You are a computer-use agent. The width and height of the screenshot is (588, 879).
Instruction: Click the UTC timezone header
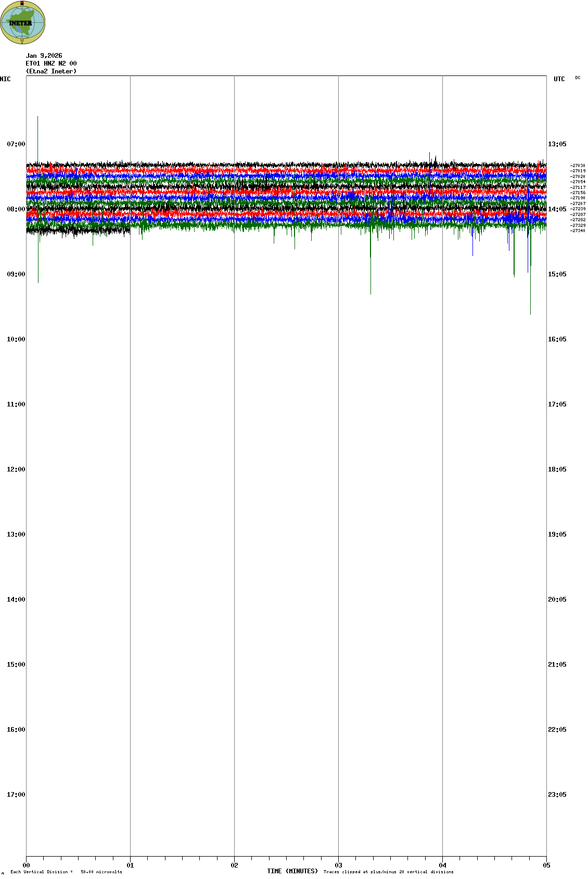pos(559,79)
